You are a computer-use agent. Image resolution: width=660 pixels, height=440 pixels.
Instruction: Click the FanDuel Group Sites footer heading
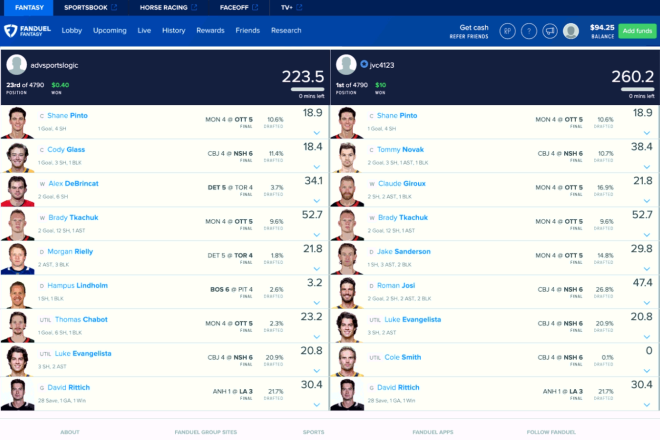(x=206, y=432)
